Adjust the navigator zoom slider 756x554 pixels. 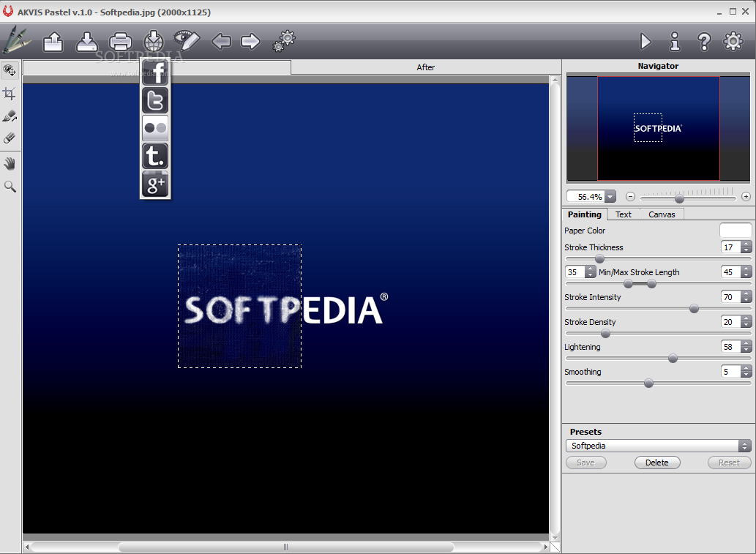point(679,198)
